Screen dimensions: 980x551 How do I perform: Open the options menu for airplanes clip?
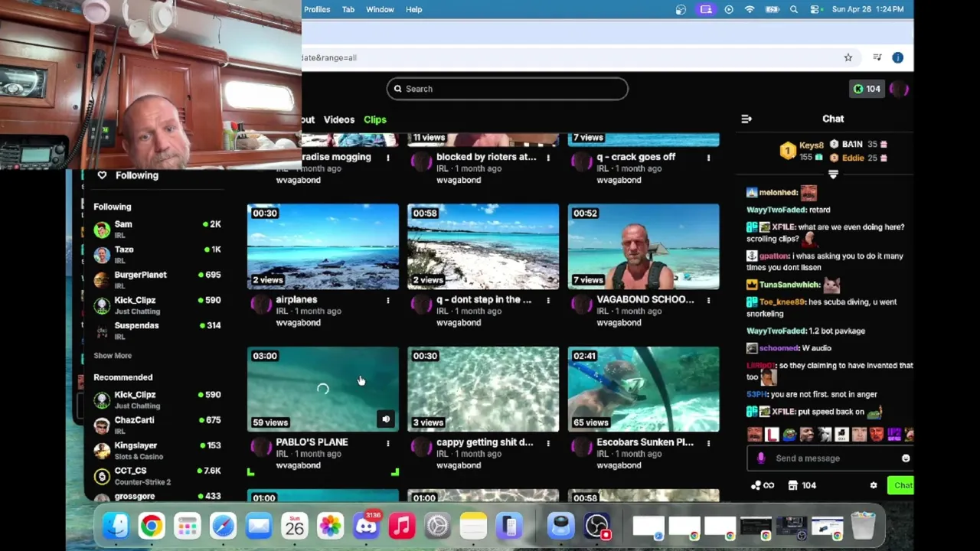(388, 300)
